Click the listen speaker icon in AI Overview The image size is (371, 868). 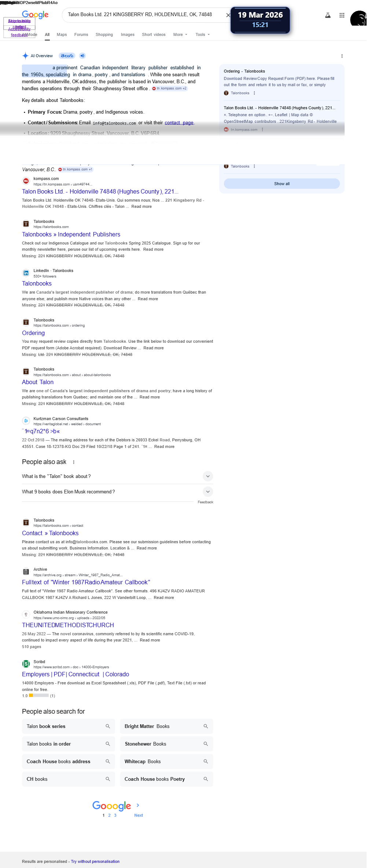click(x=82, y=56)
